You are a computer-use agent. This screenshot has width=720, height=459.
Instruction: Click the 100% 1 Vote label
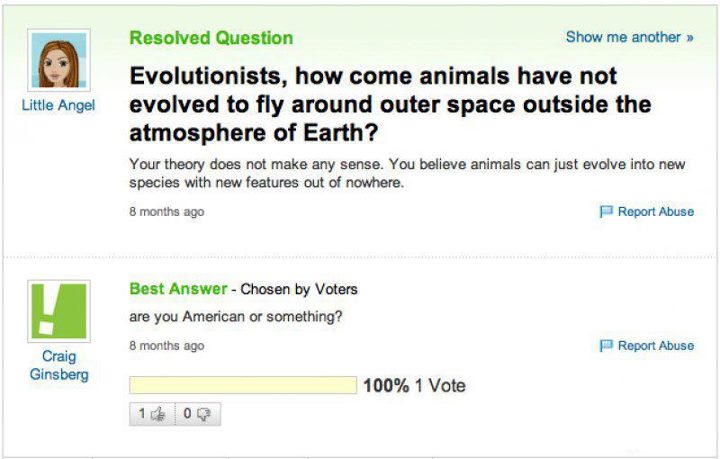[415, 386]
